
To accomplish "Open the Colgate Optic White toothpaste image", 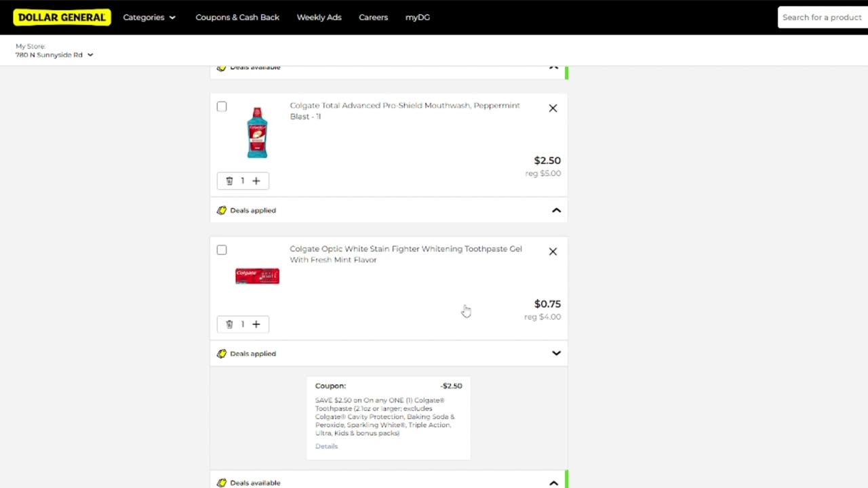I will point(257,276).
